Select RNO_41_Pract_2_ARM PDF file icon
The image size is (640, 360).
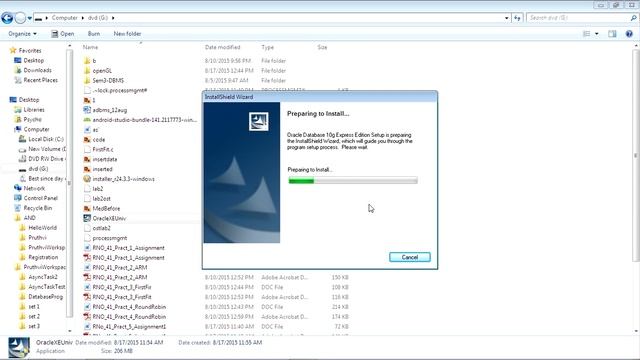coord(87,277)
